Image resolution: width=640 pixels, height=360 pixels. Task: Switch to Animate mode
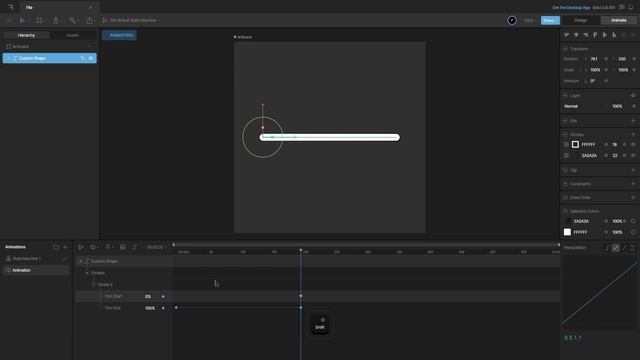[x=618, y=20]
